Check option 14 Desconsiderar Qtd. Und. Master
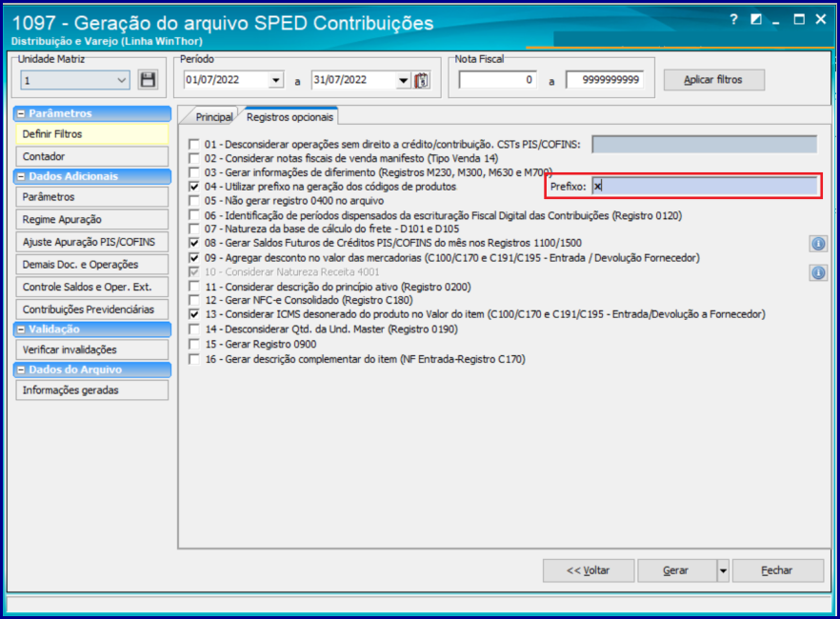840x619 pixels. pos(194,329)
